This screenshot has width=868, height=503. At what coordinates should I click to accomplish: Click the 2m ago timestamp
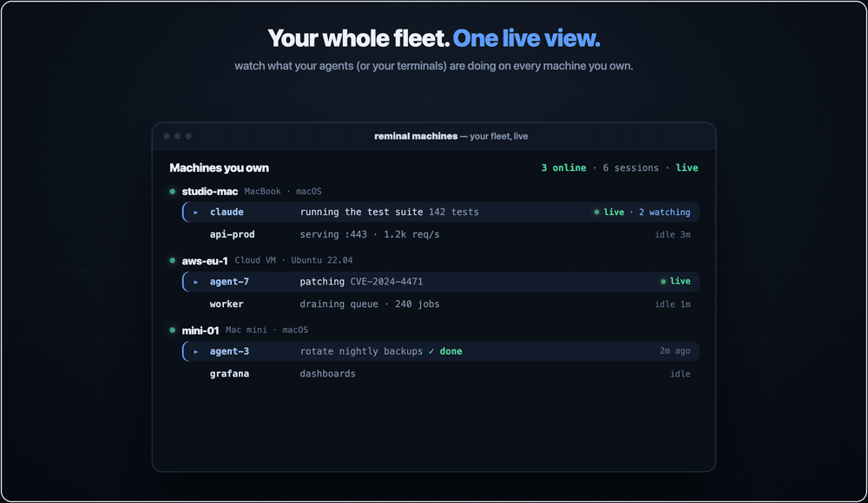pyautogui.click(x=674, y=351)
